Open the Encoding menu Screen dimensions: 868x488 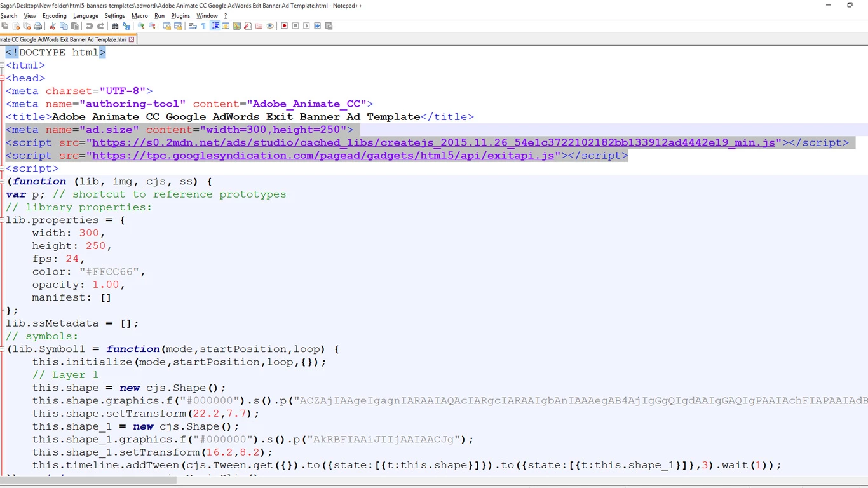coord(54,16)
